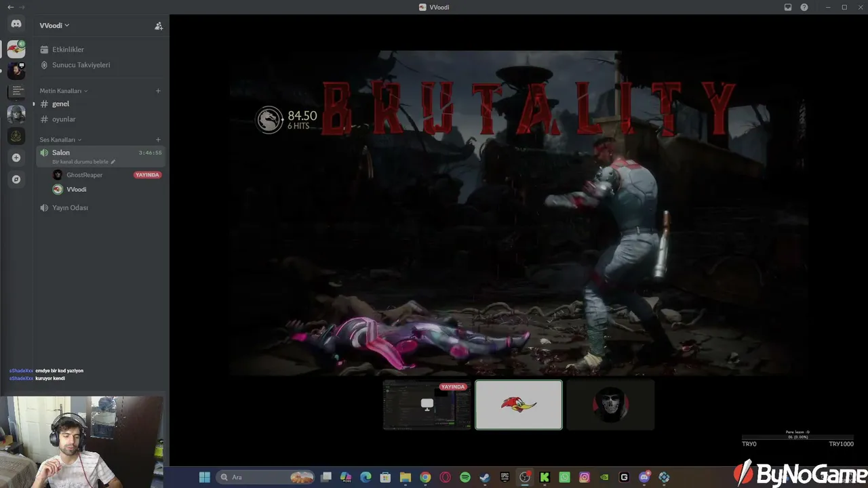Open the Discord inbox icon

click(788, 7)
